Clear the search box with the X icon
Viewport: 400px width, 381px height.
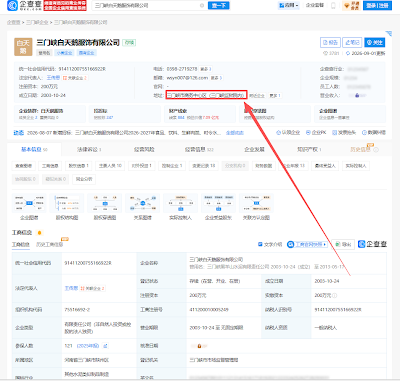(202, 5)
